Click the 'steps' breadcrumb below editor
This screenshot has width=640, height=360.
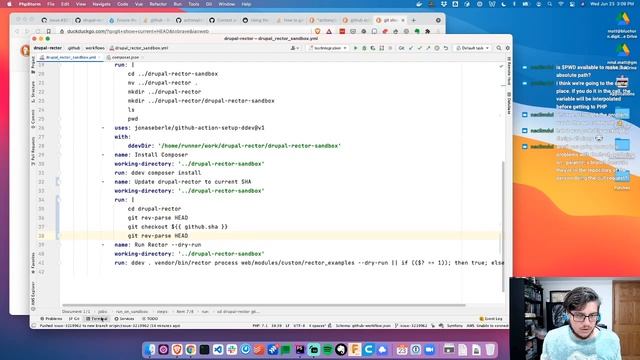click(162, 311)
